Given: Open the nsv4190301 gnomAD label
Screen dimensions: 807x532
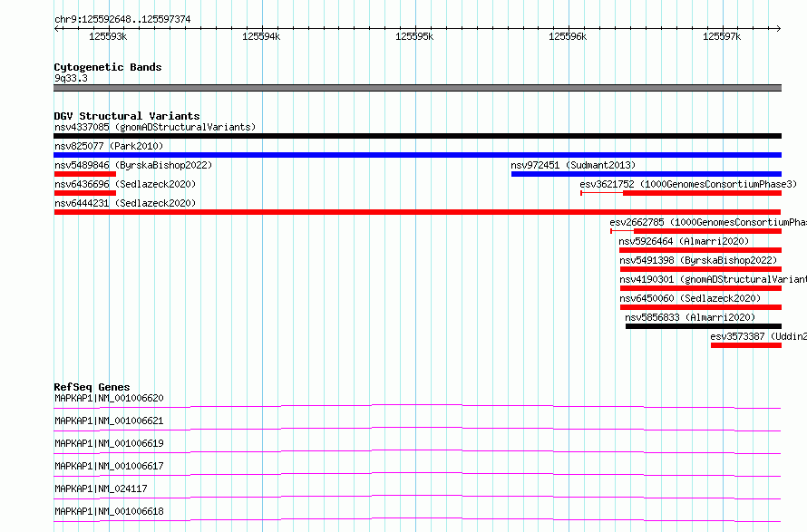Looking at the screenshot, I should pos(714,279).
